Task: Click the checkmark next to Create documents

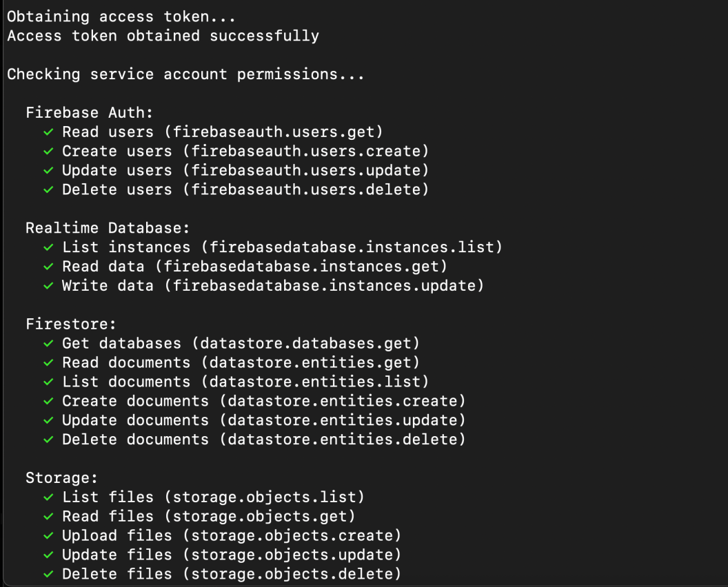Action: pos(48,401)
